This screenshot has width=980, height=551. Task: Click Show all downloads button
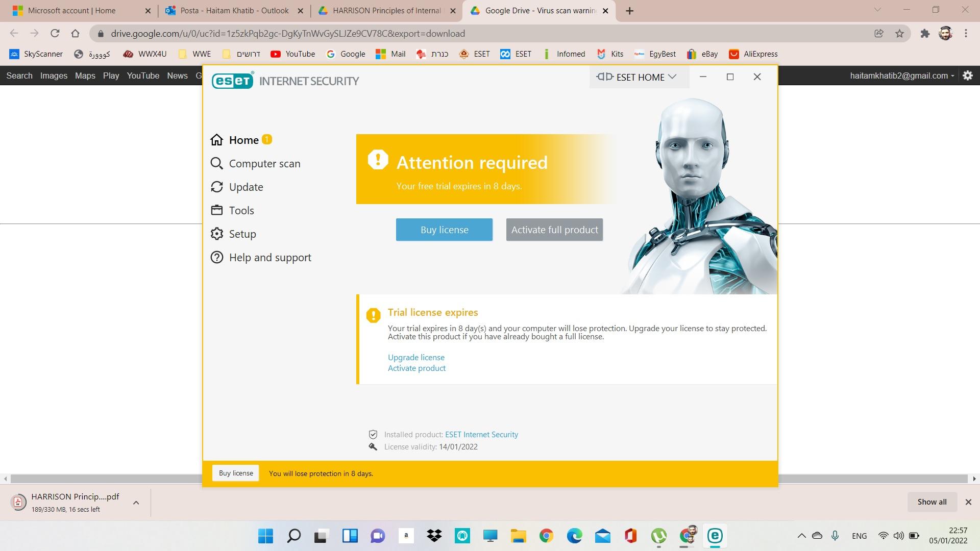932,502
